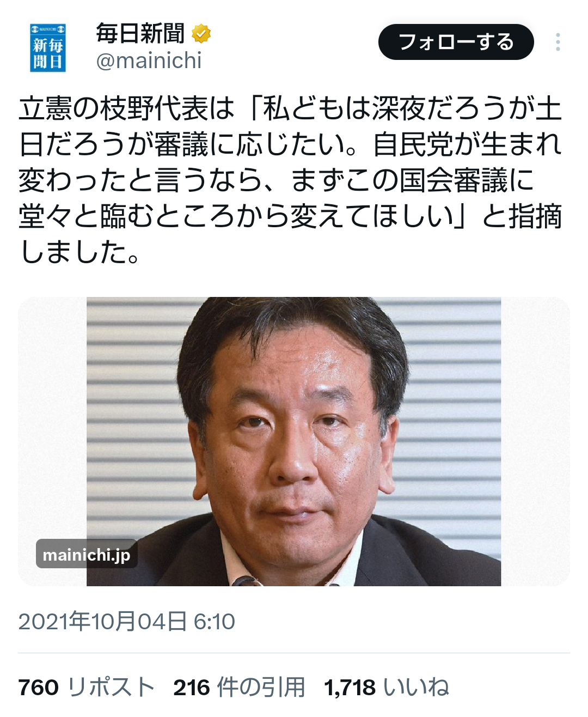Viewport: 588px width, 717px height.
Task: Click the 1,718 likes count number
Action: [x=350, y=688]
